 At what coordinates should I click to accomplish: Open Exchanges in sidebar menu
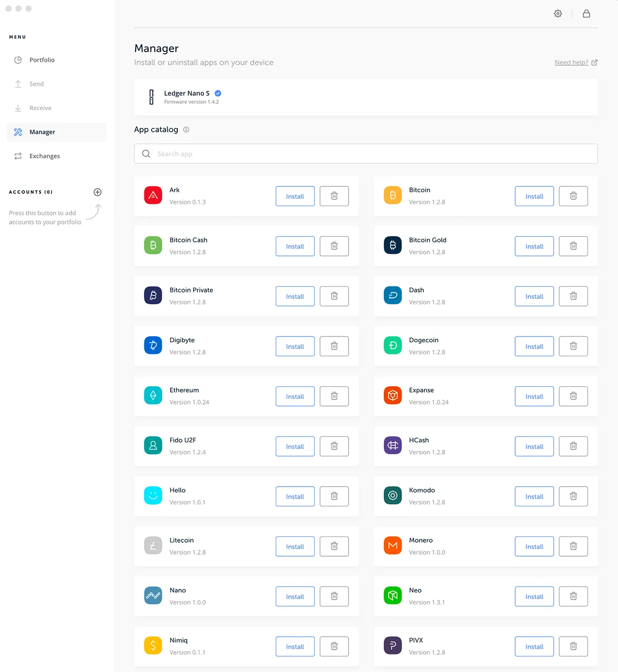click(x=56, y=156)
